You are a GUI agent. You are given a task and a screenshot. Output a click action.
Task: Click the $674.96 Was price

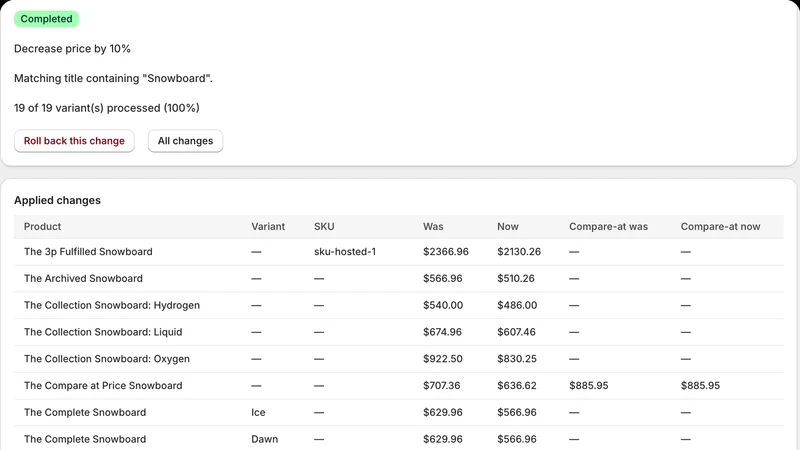point(442,332)
